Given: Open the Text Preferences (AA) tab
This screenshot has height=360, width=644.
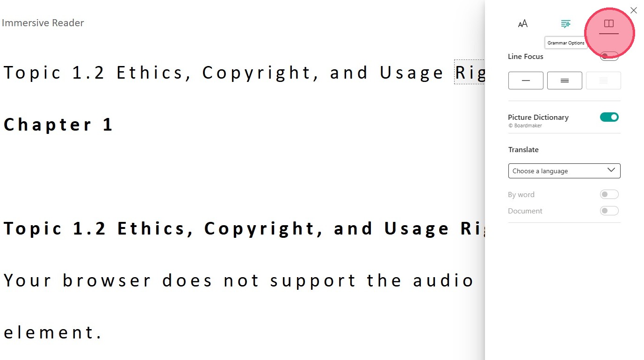Looking at the screenshot, I should [x=523, y=24].
